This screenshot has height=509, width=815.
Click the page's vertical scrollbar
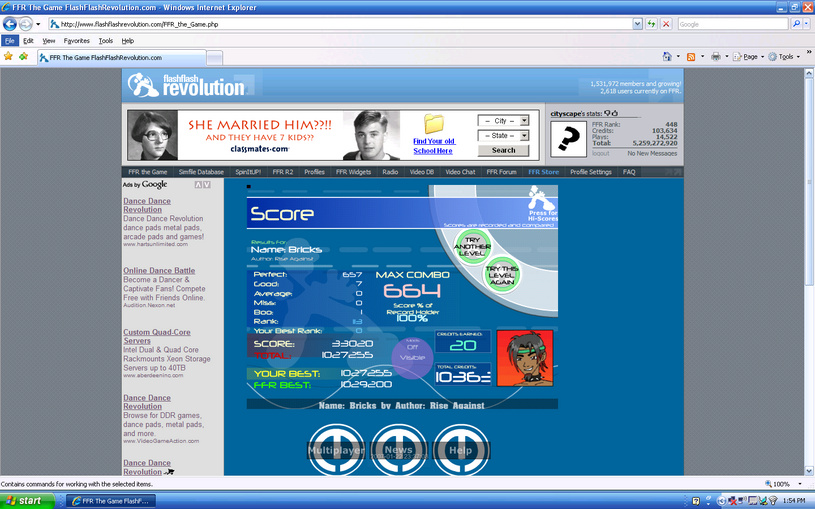(x=809, y=271)
